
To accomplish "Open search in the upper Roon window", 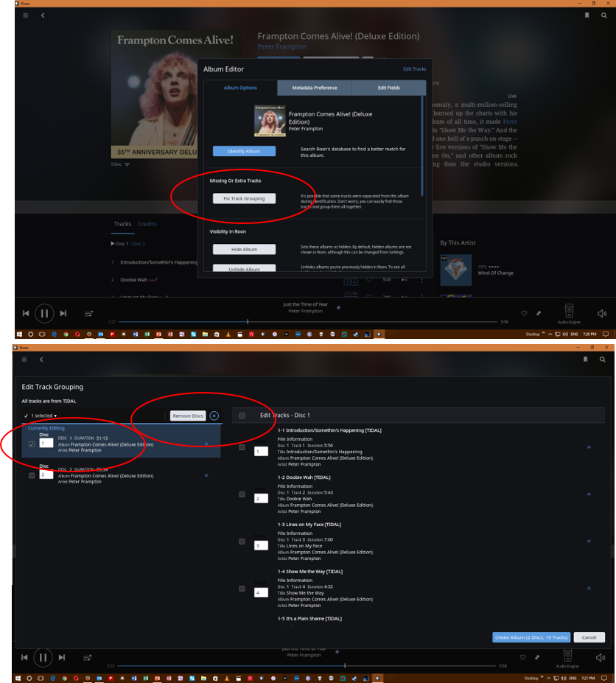I will coord(603,15).
